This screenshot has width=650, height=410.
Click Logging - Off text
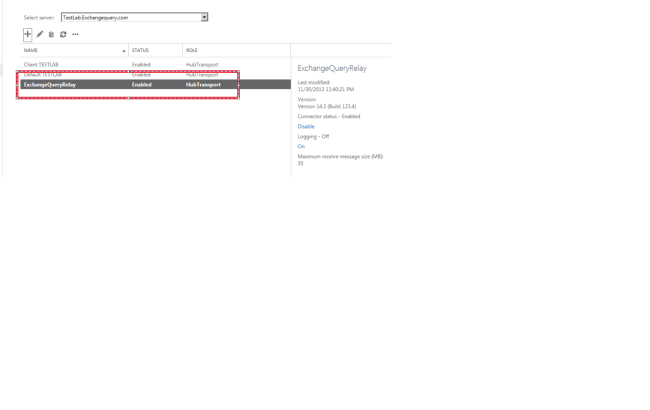313,136
